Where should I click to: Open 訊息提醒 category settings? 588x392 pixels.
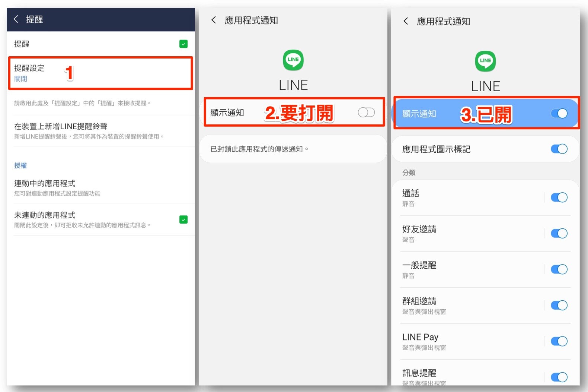pos(470,373)
